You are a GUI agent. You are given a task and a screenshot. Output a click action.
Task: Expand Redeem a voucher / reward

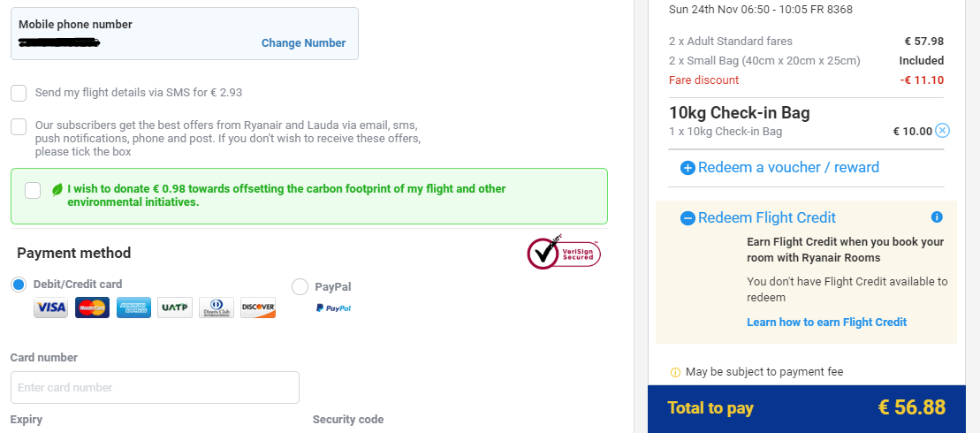coord(780,167)
